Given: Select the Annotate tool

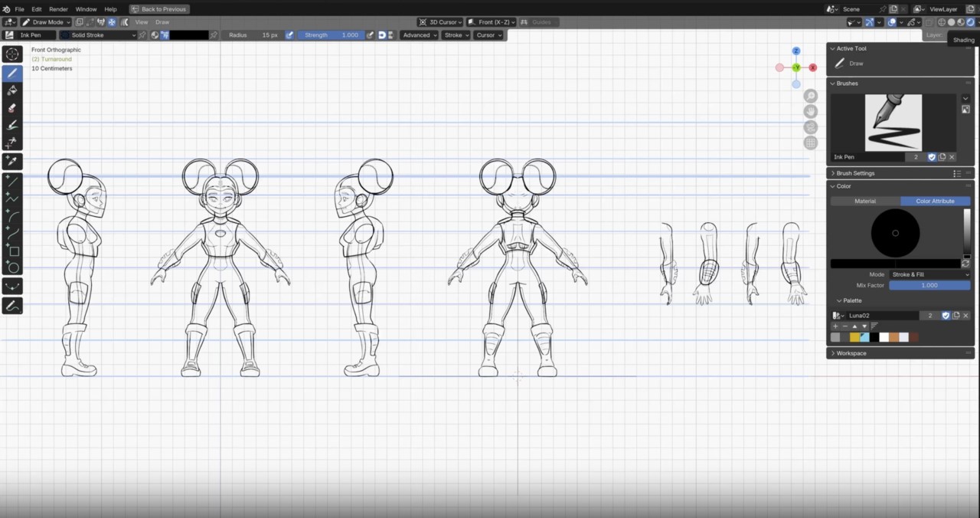Looking at the screenshot, I should coord(11,306).
